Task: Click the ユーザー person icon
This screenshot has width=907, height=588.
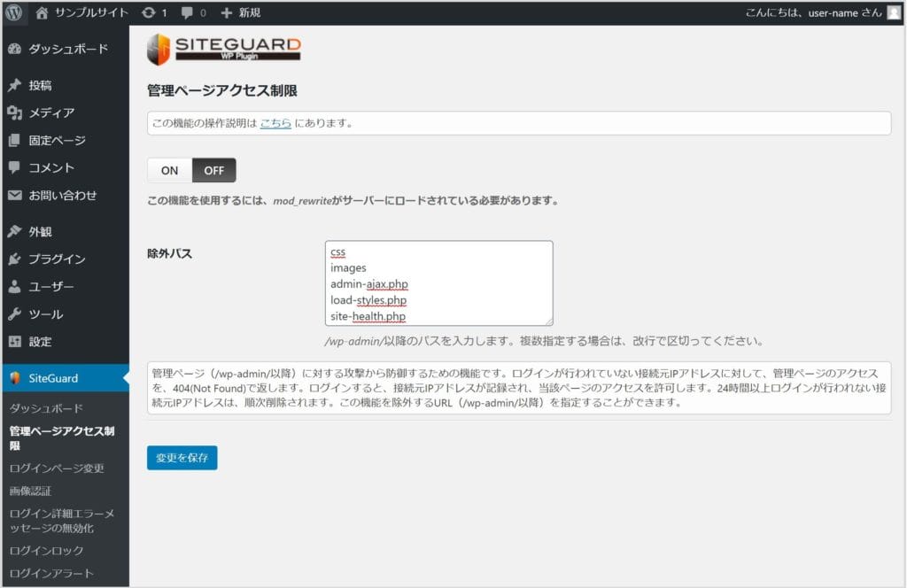Action: pyautogui.click(x=15, y=287)
